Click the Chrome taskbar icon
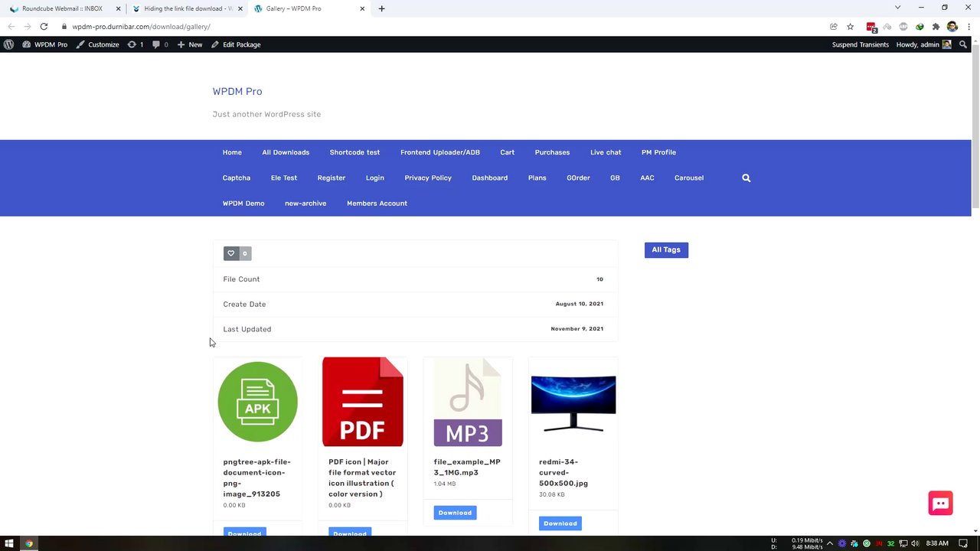This screenshot has width=980, height=551. point(29,543)
